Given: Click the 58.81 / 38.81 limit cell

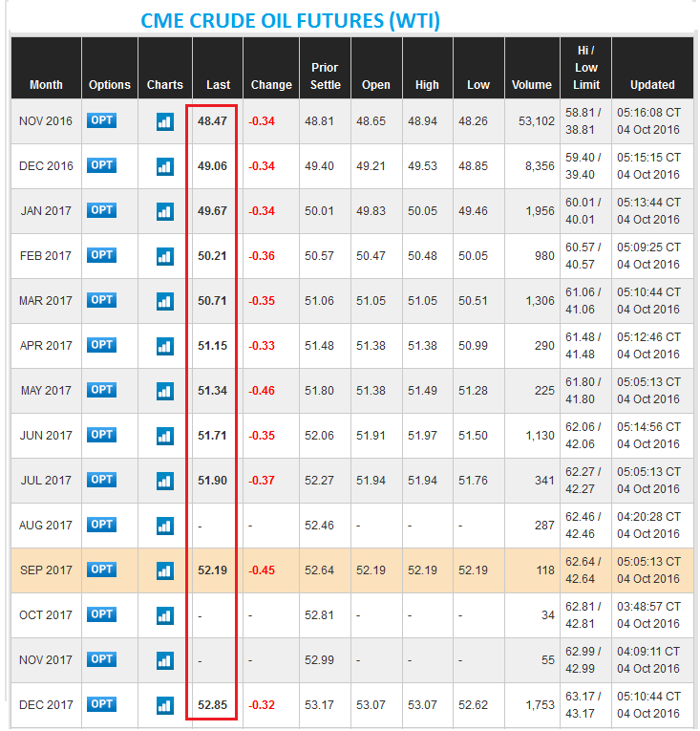Looking at the screenshot, I should click(x=583, y=121).
